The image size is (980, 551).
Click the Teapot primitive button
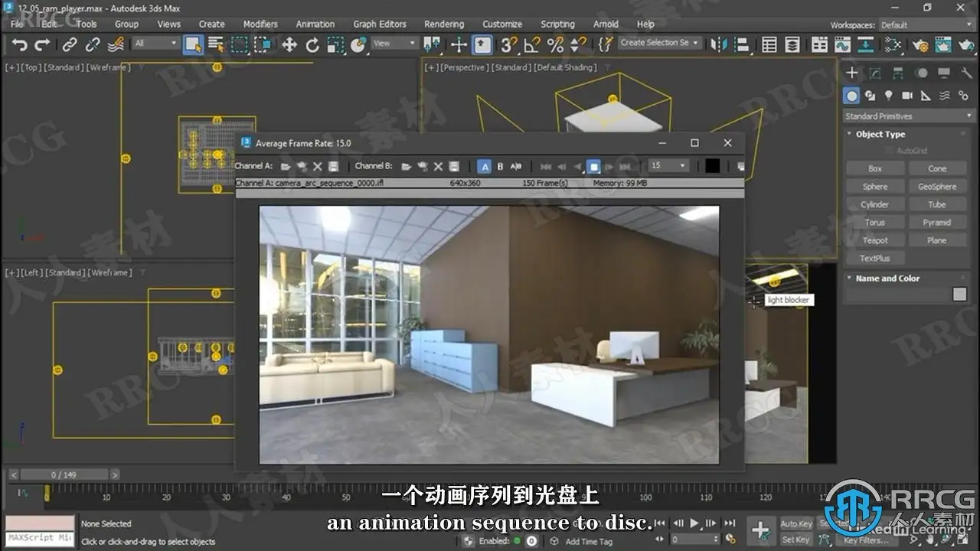tap(875, 240)
